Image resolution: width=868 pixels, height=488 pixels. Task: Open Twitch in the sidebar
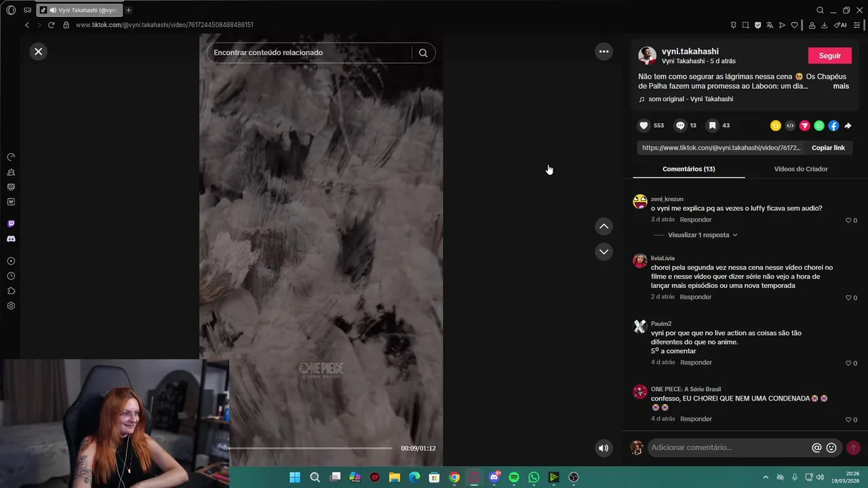(x=11, y=224)
